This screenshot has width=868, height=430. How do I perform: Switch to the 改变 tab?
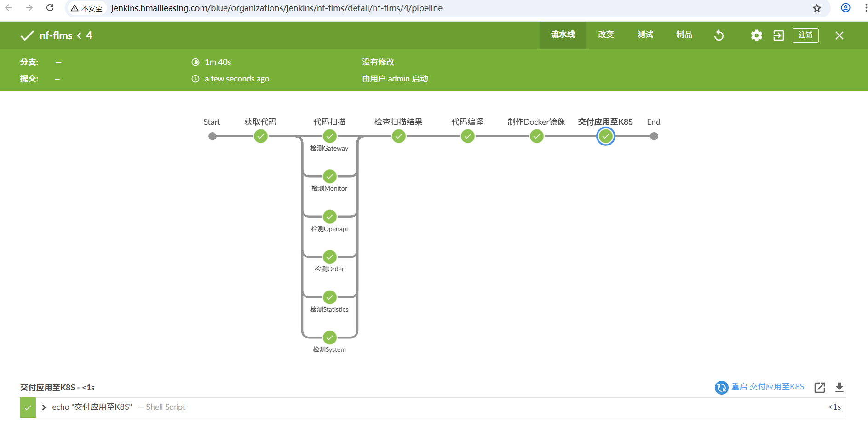606,35
